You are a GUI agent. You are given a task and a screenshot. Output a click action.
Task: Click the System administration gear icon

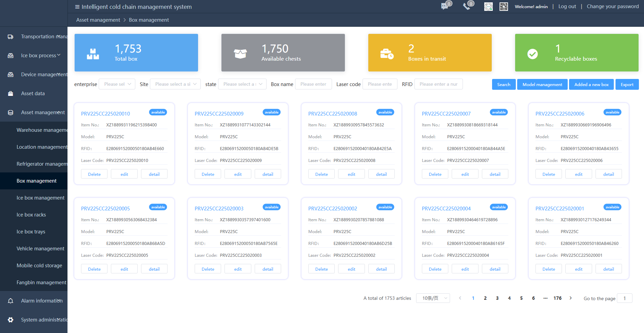(x=11, y=320)
